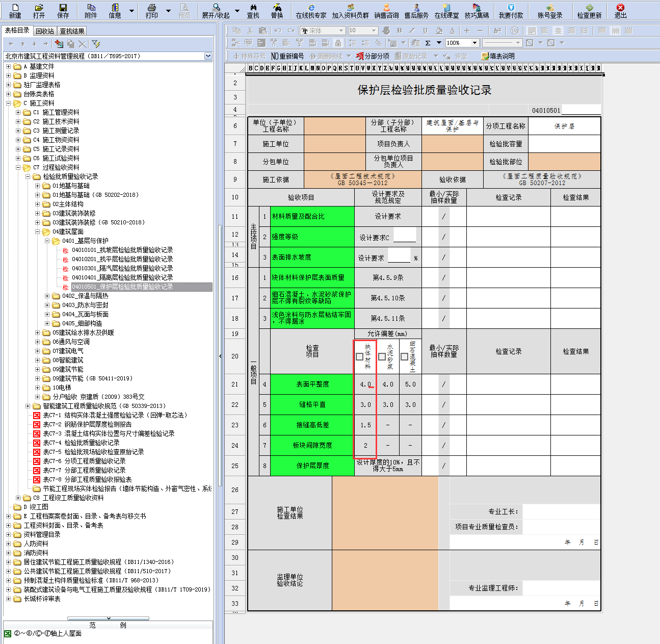Viewport: 660px width, 644px height.
Task: Tick the 细石混凝土 checkbox
Action: pyautogui.click(x=404, y=356)
